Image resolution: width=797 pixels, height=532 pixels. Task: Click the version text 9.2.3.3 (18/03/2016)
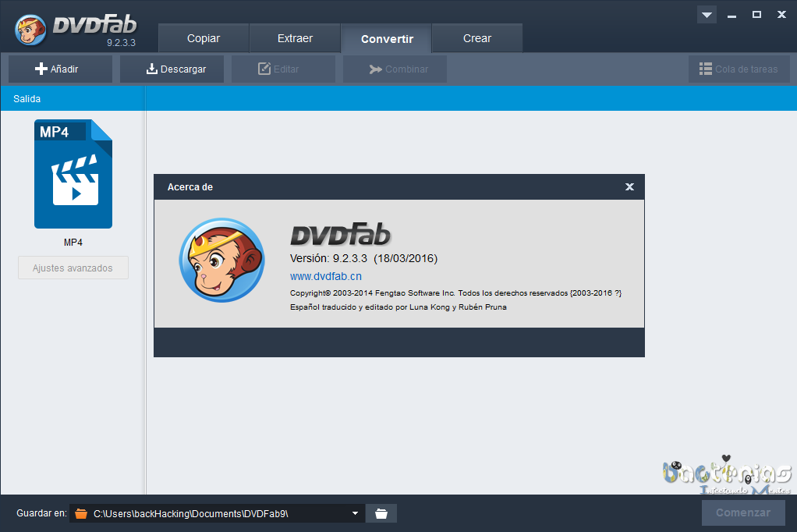[363, 258]
